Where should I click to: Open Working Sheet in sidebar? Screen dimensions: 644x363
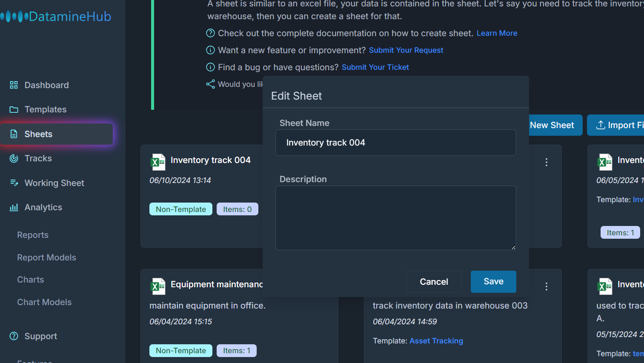pos(54,183)
